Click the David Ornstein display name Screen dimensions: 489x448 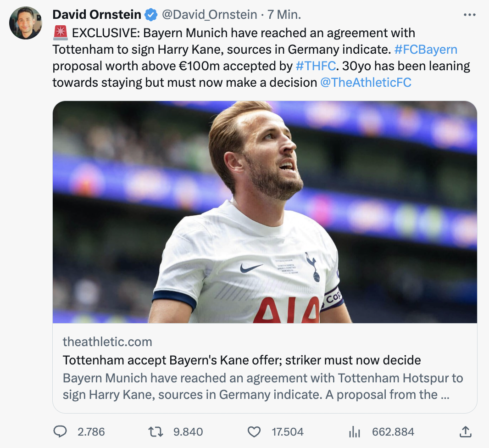click(97, 15)
